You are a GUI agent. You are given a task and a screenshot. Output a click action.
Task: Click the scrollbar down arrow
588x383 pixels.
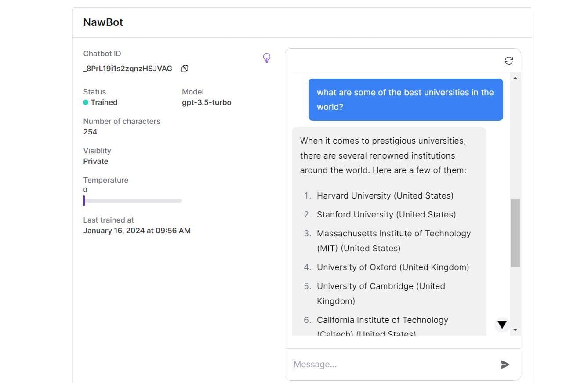515,329
